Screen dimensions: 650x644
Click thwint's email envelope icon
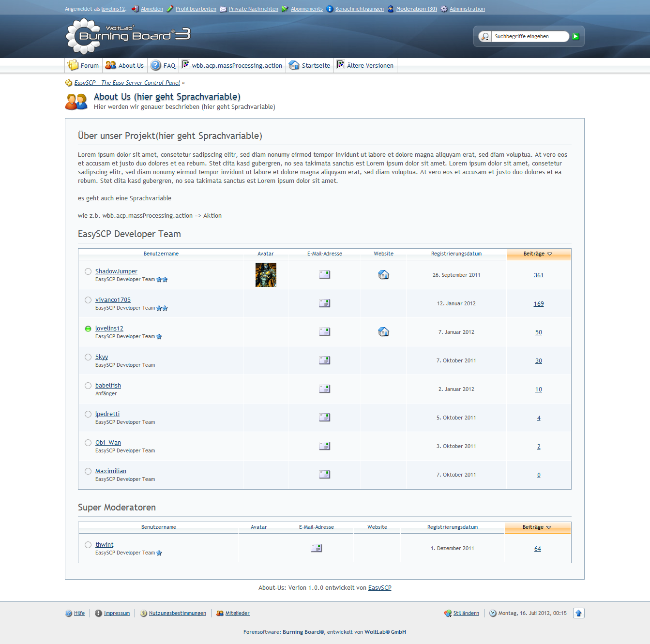pos(316,548)
